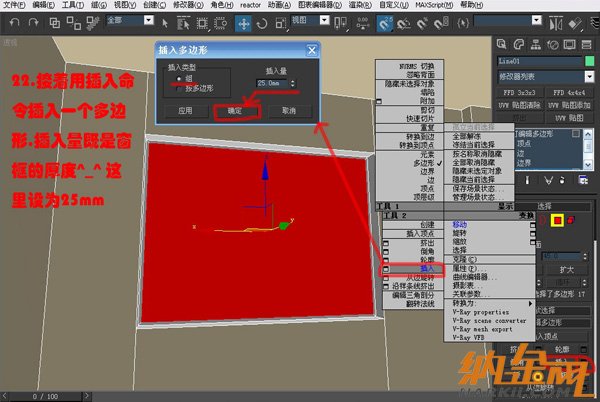
Task: Click the FFD 4x4x4 modifier button
Action: pyautogui.click(x=569, y=93)
